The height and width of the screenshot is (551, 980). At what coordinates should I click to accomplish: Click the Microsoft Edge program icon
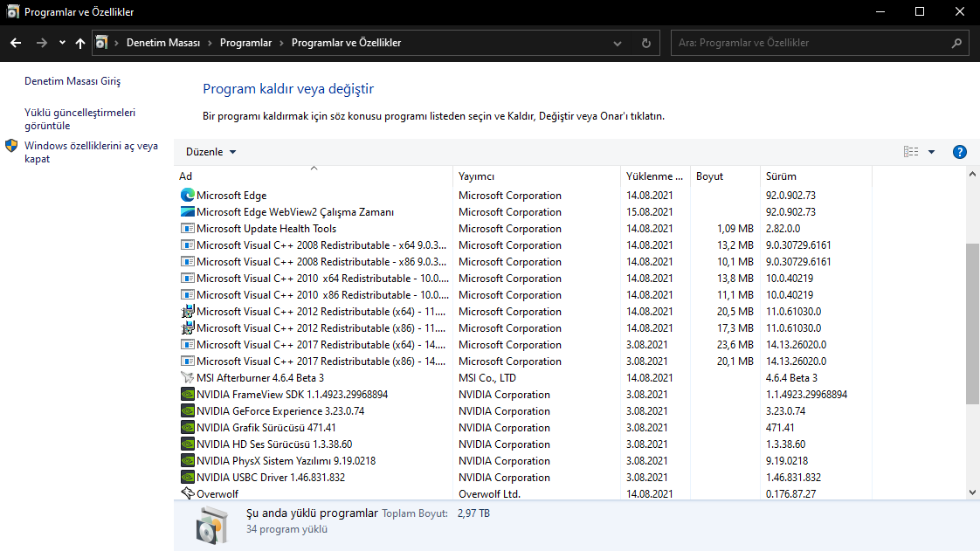pos(187,196)
